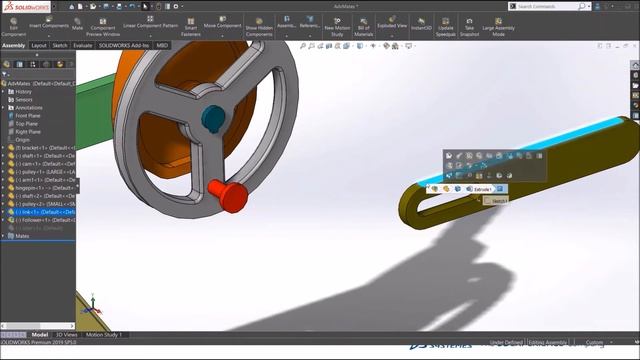This screenshot has width=640, height=360.
Task: Click Options gear icon in quick toolbar
Action: click(176, 6)
